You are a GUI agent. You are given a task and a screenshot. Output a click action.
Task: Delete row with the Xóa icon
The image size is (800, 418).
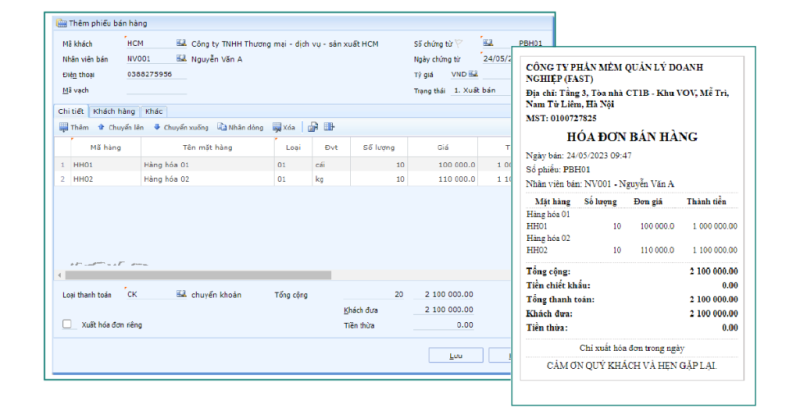coord(277,127)
